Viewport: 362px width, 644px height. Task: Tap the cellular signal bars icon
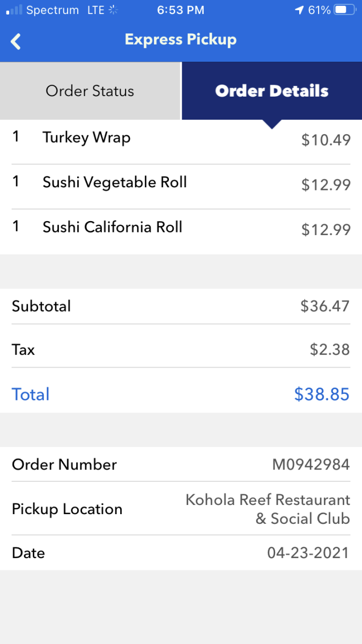coord(14,10)
